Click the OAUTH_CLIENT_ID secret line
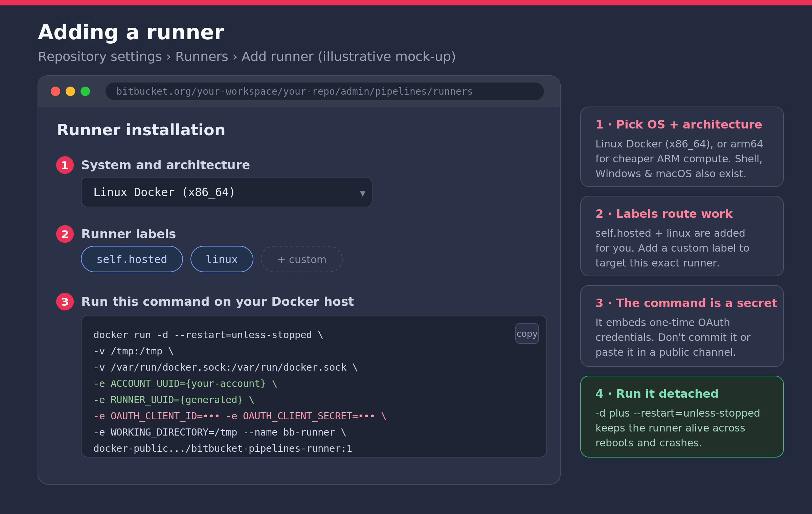Screen dimensions: 812x514 click(240, 416)
